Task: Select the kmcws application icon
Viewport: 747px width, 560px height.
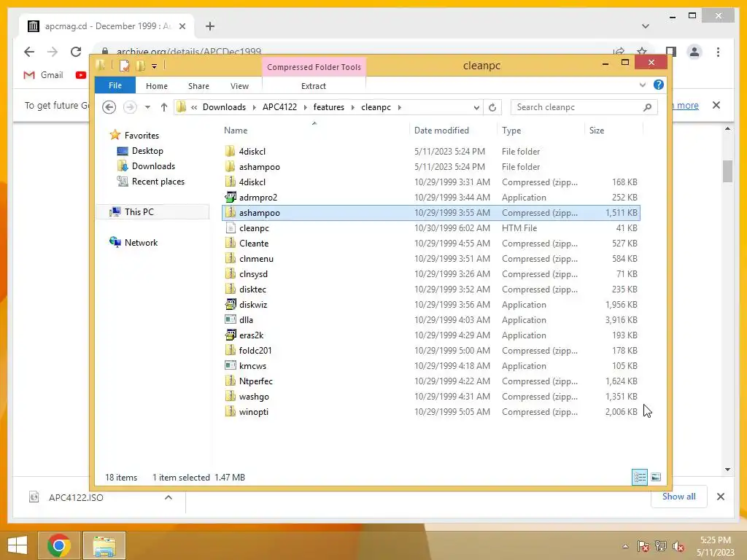Action: pos(231,366)
